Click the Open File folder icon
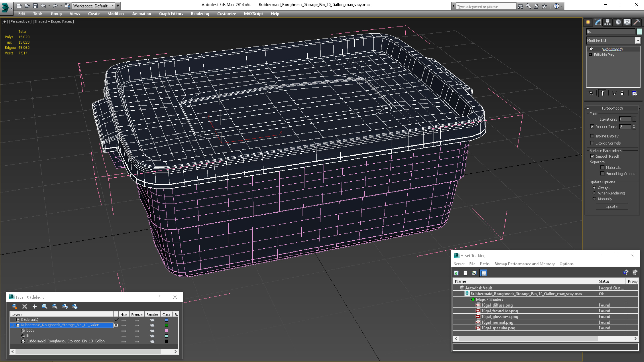644x362 pixels. tap(27, 6)
